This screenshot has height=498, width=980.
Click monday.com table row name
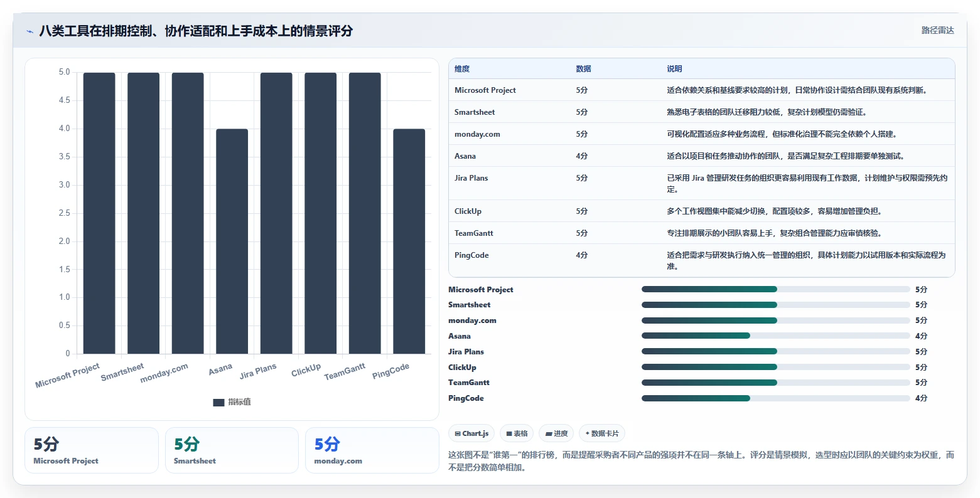pos(477,134)
